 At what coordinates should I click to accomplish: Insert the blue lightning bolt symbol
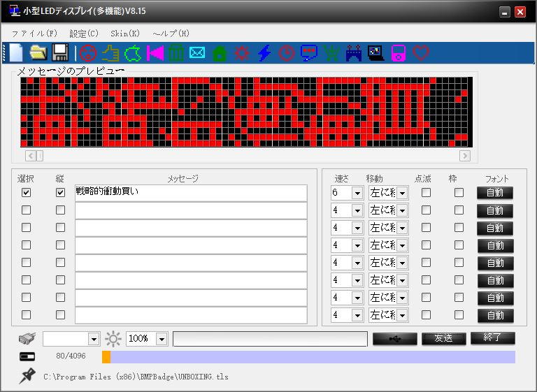pyautogui.click(x=264, y=53)
